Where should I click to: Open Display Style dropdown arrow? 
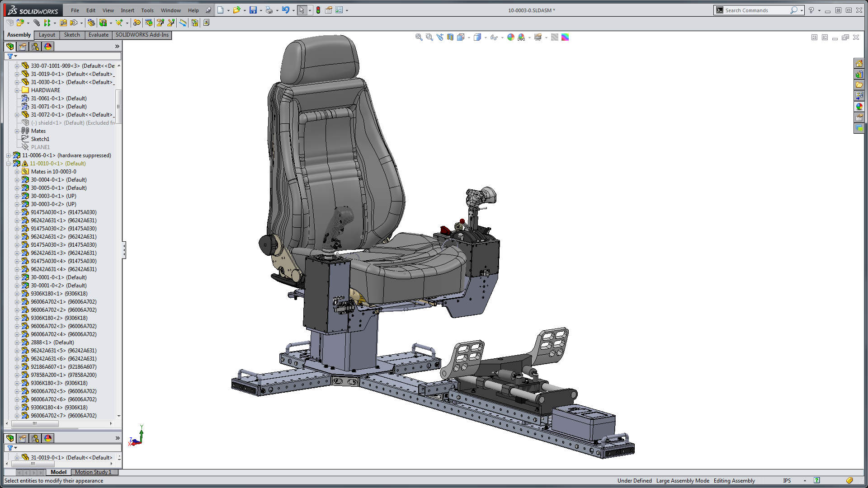[486, 38]
